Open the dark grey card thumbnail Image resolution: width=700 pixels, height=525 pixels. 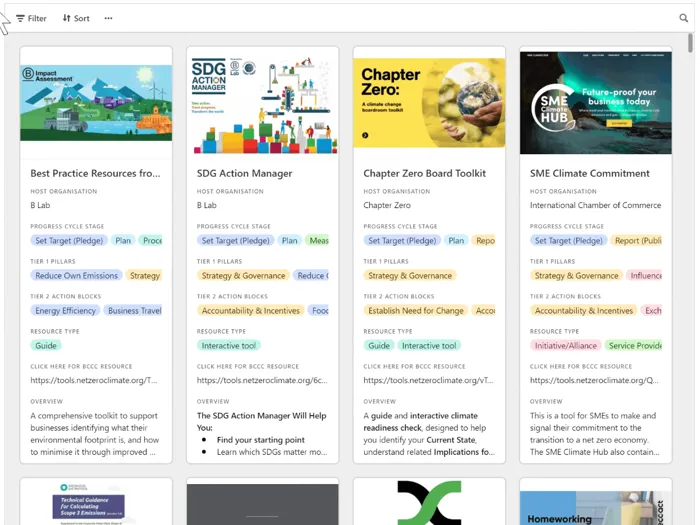point(262,504)
